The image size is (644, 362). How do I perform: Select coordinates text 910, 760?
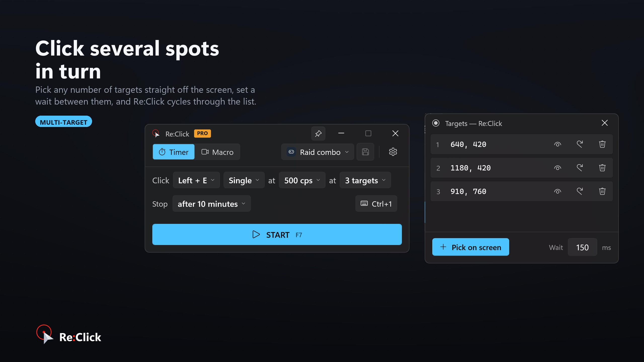click(468, 192)
